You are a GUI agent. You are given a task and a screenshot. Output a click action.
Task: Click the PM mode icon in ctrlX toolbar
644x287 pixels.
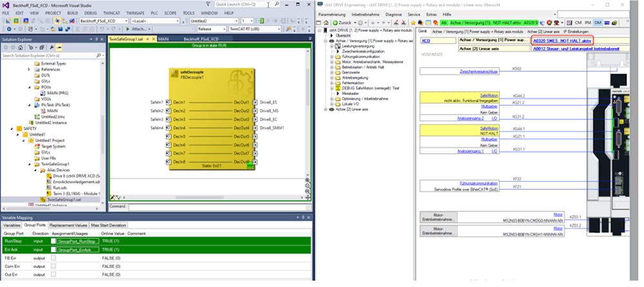(588, 23)
